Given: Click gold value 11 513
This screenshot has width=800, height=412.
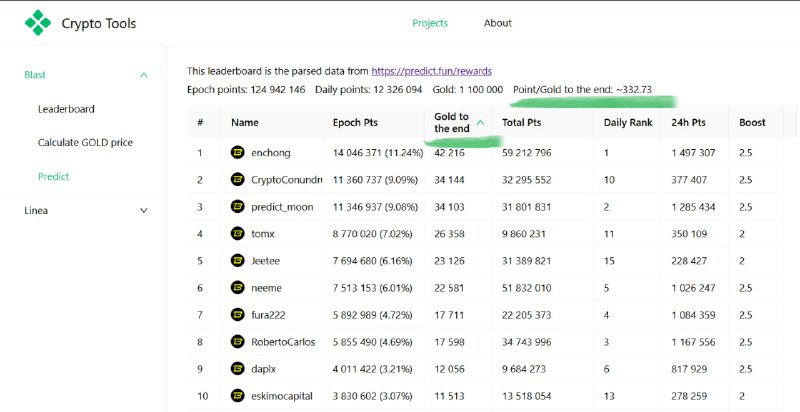Looking at the screenshot, I should 449,396.
